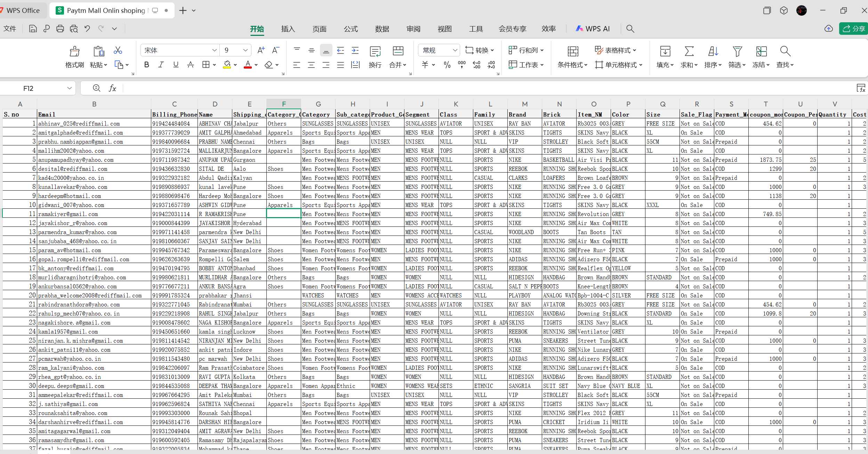Increase font size with A+ icon
Screen dimensions: 868x454
(x=261, y=50)
